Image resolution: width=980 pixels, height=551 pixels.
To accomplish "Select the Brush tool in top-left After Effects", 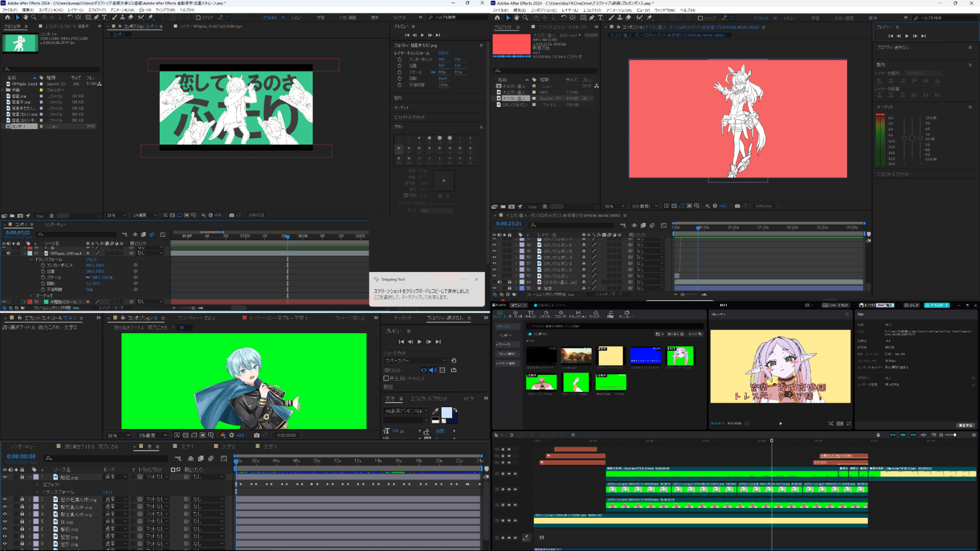I will pyautogui.click(x=114, y=17).
